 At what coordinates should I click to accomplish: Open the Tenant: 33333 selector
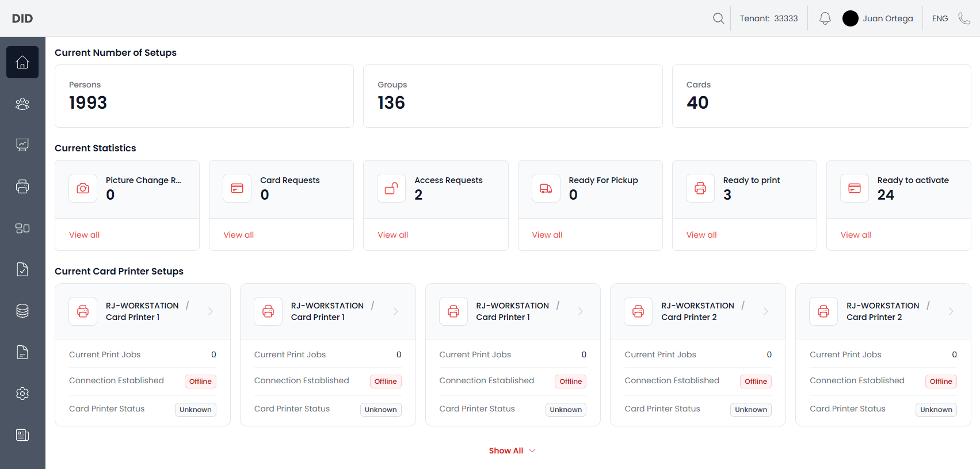tap(769, 18)
